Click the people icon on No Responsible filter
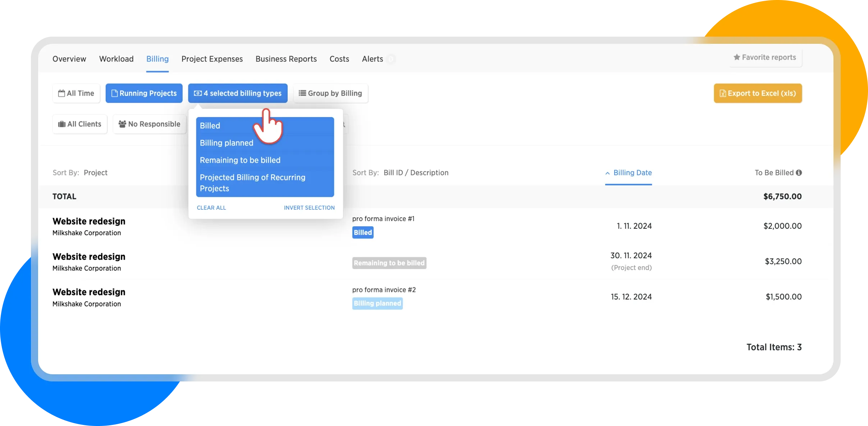This screenshot has width=868, height=426. 122,124
